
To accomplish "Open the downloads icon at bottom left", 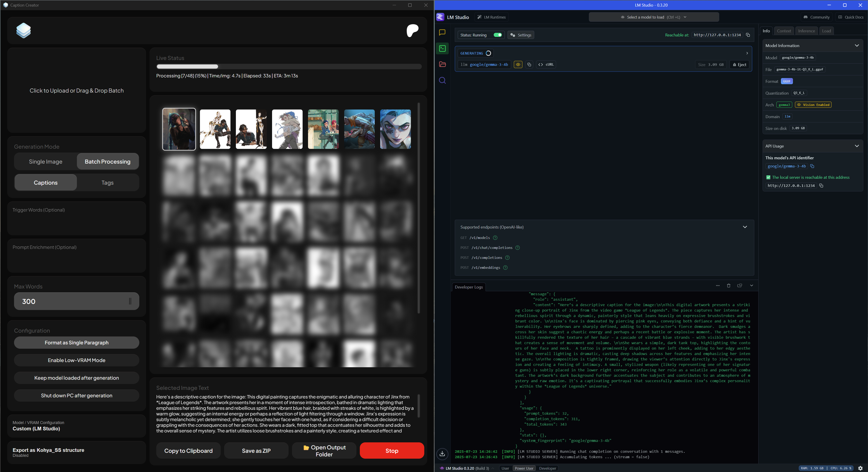I will point(442,453).
